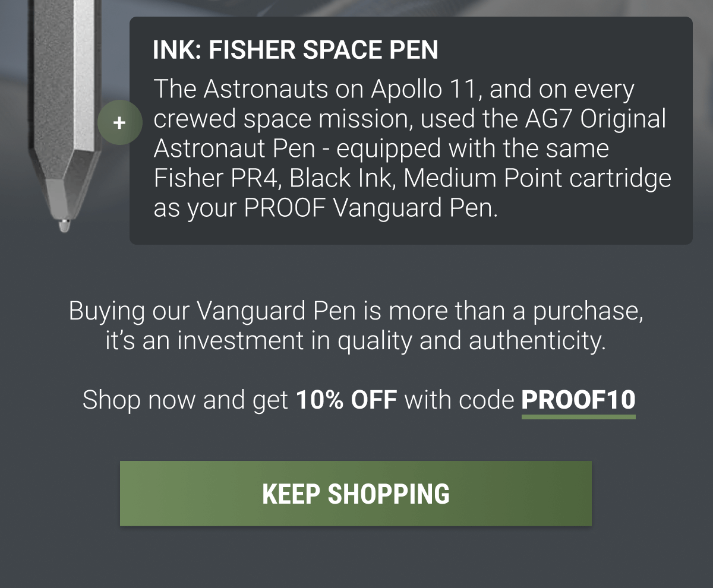Click "investment in quality and authenticity" line
The image size is (713, 588).
pos(391,341)
